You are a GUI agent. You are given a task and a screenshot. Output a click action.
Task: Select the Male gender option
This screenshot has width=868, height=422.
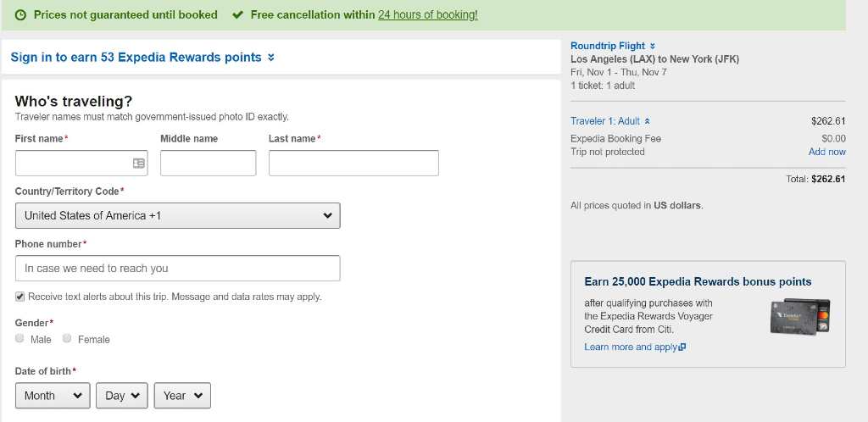pyautogui.click(x=20, y=338)
